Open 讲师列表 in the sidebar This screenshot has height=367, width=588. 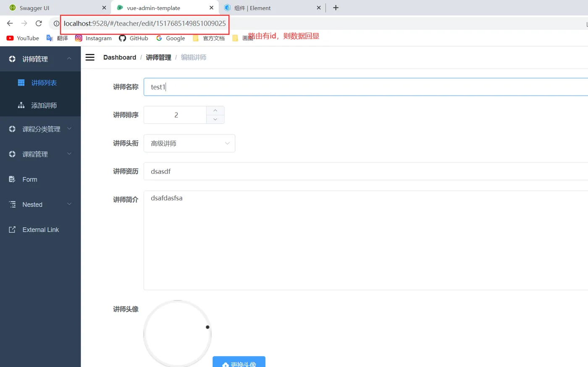click(40, 83)
